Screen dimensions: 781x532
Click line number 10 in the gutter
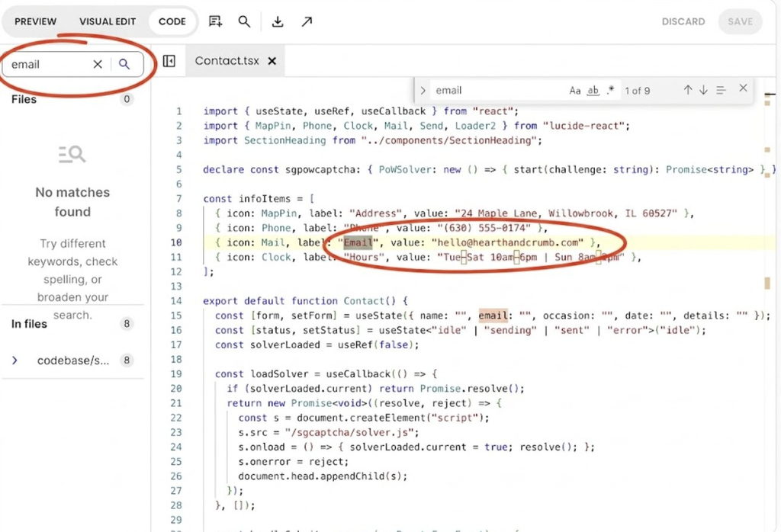pyautogui.click(x=176, y=243)
